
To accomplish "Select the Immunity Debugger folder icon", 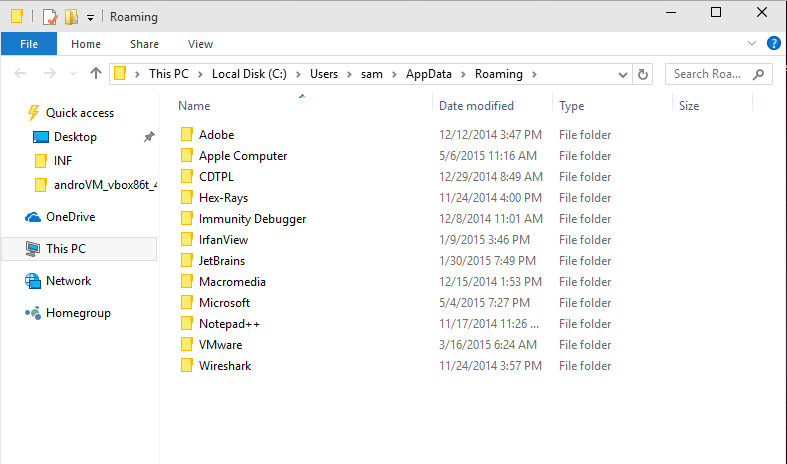I will click(x=187, y=218).
